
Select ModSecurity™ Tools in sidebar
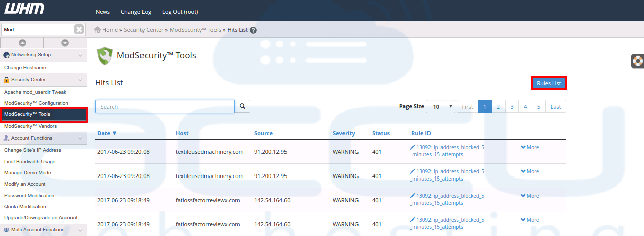tap(44, 114)
